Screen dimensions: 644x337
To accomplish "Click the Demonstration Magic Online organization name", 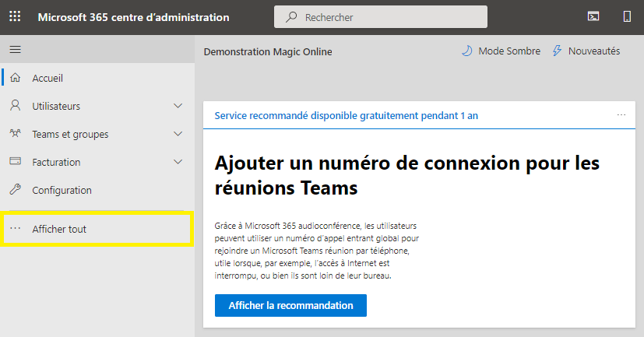I will [268, 51].
